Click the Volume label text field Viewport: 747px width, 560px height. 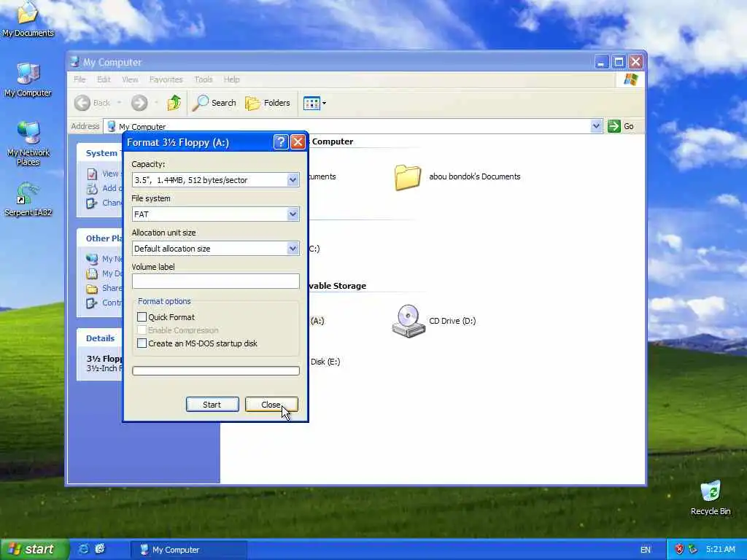(x=216, y=281)
